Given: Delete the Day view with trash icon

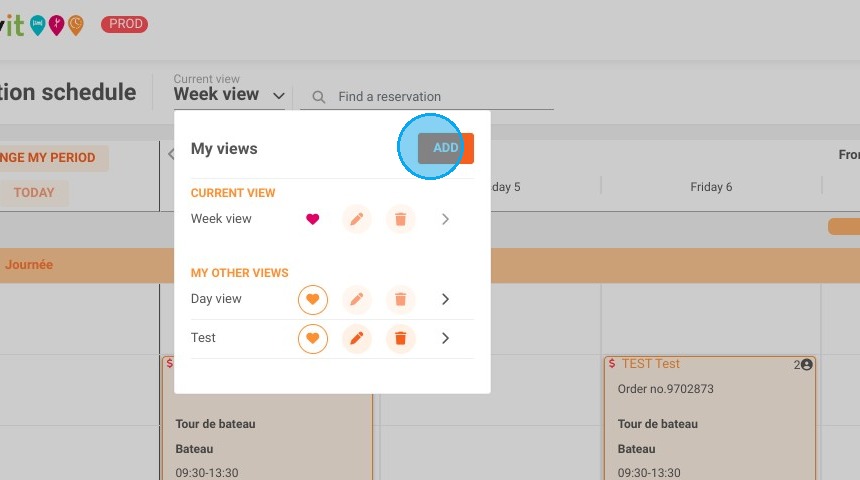Looking at the screenshot, I should click(400, 300).
